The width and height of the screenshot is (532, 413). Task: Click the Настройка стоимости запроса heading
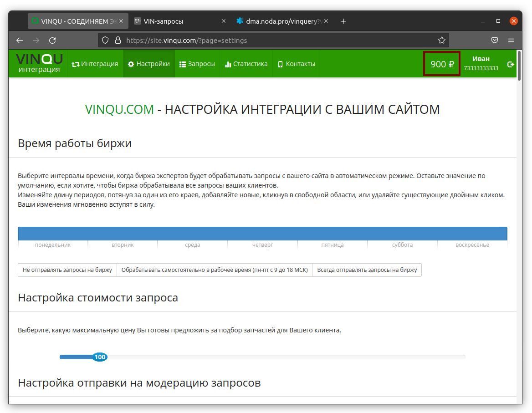98,297
